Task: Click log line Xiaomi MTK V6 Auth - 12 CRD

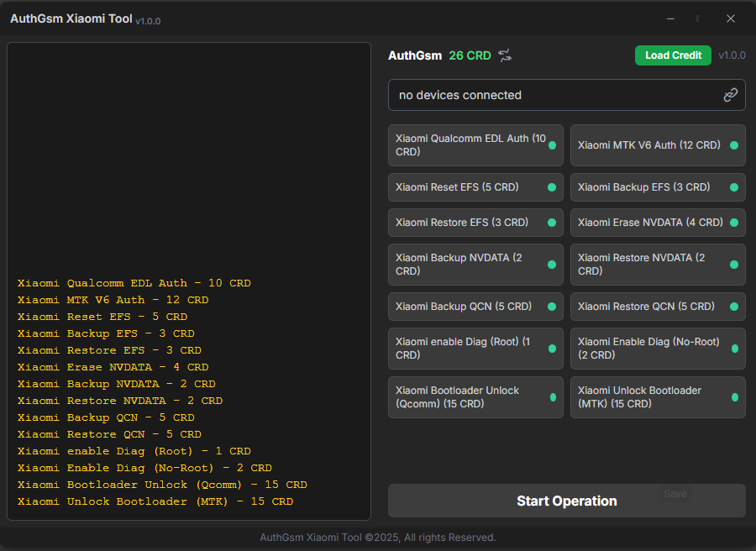Action: coord(113,300)
